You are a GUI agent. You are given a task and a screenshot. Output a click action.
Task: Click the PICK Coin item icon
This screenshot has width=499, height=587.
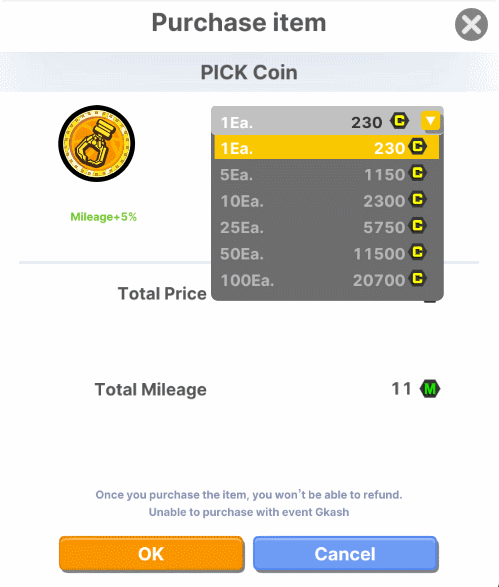(97, 143)
